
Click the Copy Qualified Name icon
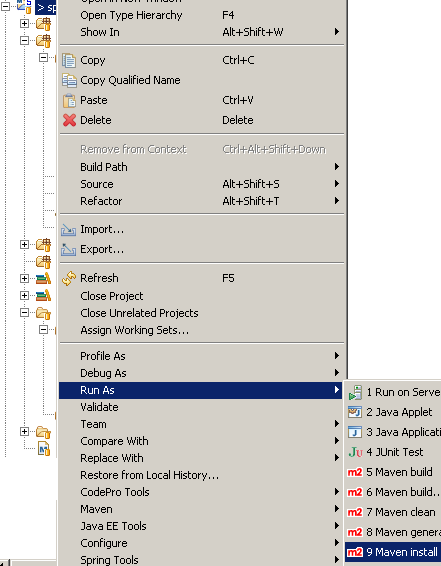coord(69,80)
